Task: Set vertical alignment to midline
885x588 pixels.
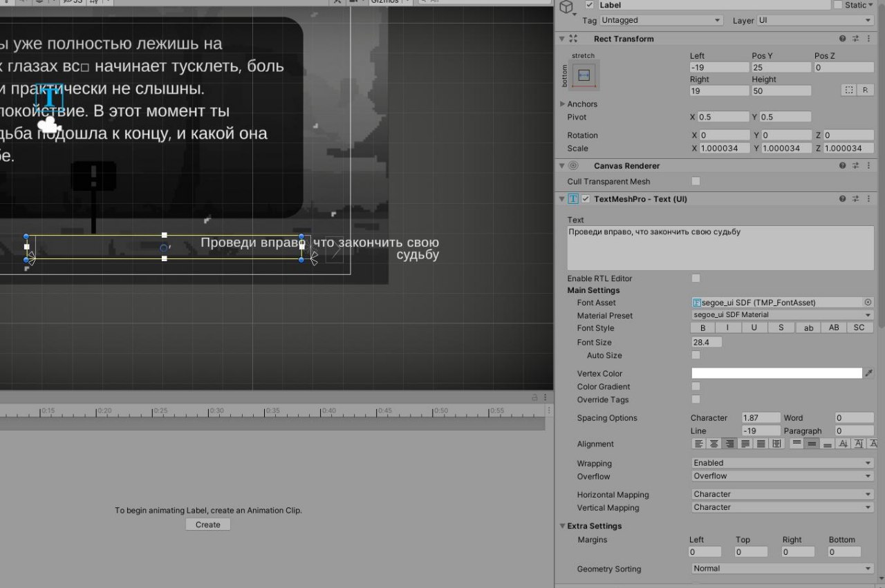Action: [859, 444]
